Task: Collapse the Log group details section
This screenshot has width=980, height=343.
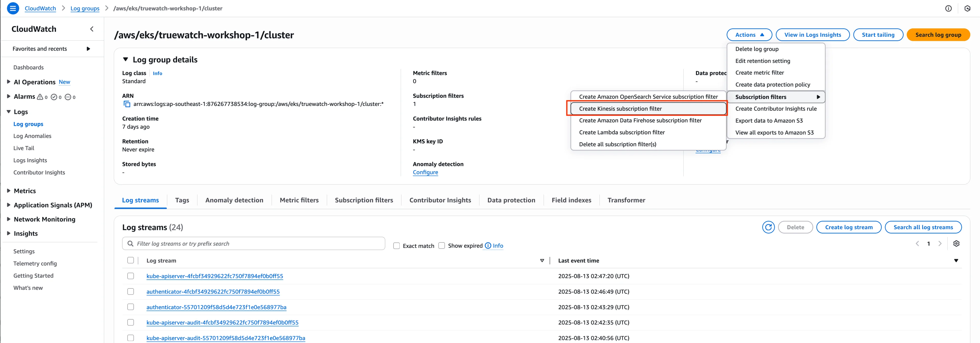Action: pyautogui.click(x=125, y=59)
